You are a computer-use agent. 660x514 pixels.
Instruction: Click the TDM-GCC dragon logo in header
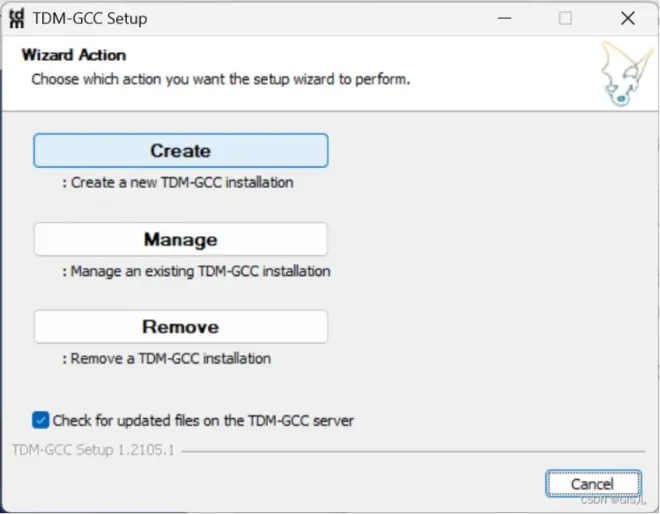pos(626,74)
